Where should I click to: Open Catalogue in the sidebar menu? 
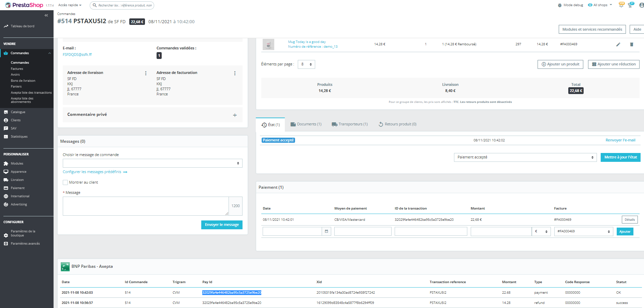[x=18, y=112]
